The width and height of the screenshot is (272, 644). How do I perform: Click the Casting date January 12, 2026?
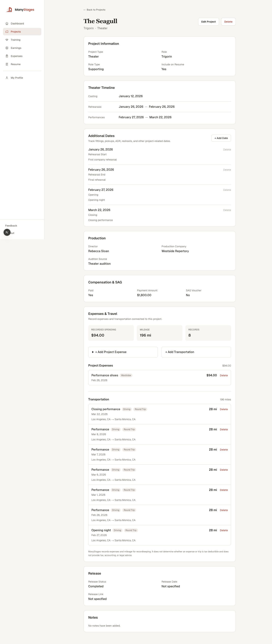pos(131,96)
